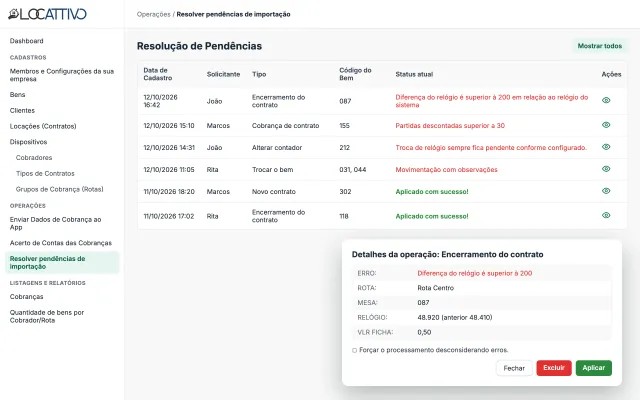
Task: Open eye icon for Cobrança de contrato row
Action: tap(606, 125)
